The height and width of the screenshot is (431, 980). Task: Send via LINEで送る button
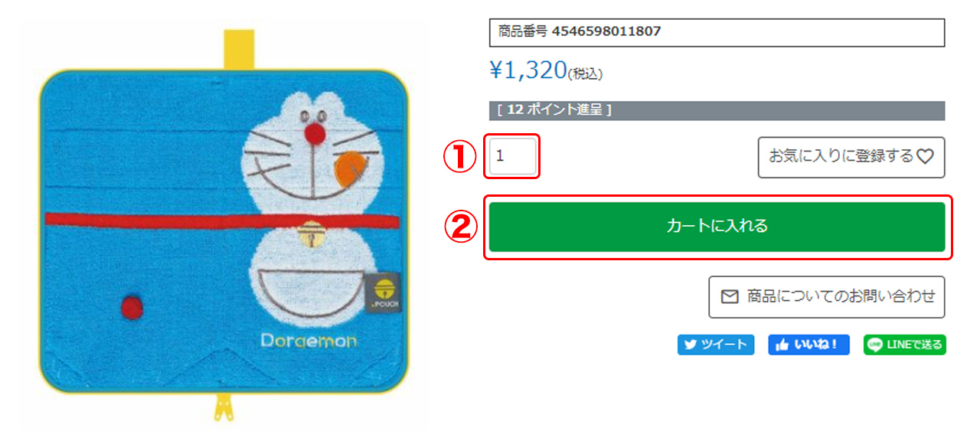905,344
